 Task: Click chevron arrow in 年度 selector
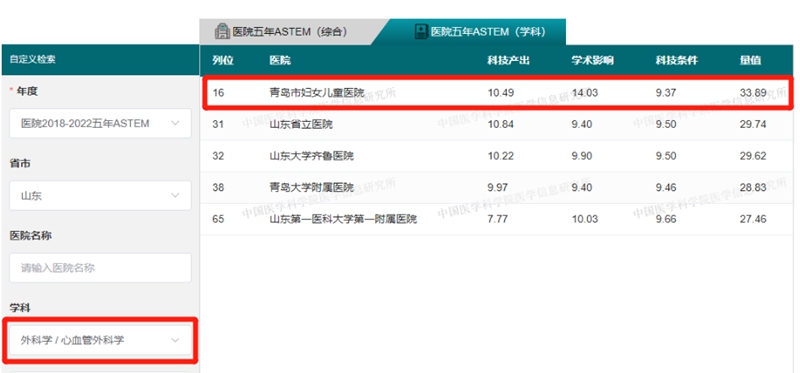175,123
